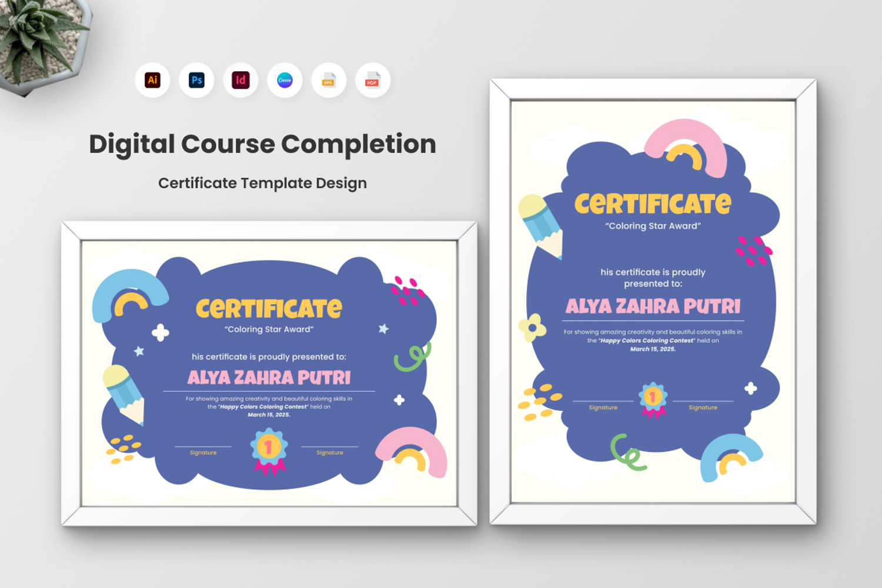The width and height of the screenshot is (882, 588).
Task: Select the InDesign (Id) icon
Action: click(x=240, y=80)
